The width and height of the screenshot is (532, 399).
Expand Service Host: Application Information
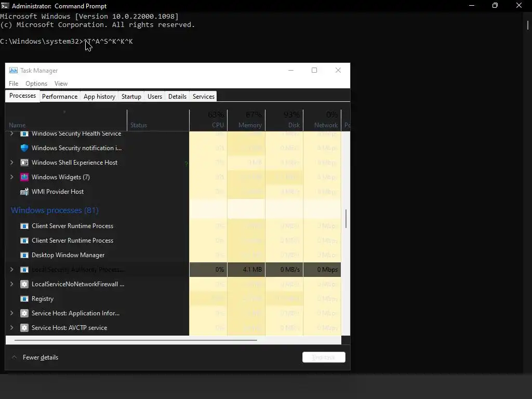(x=11, y=313)
